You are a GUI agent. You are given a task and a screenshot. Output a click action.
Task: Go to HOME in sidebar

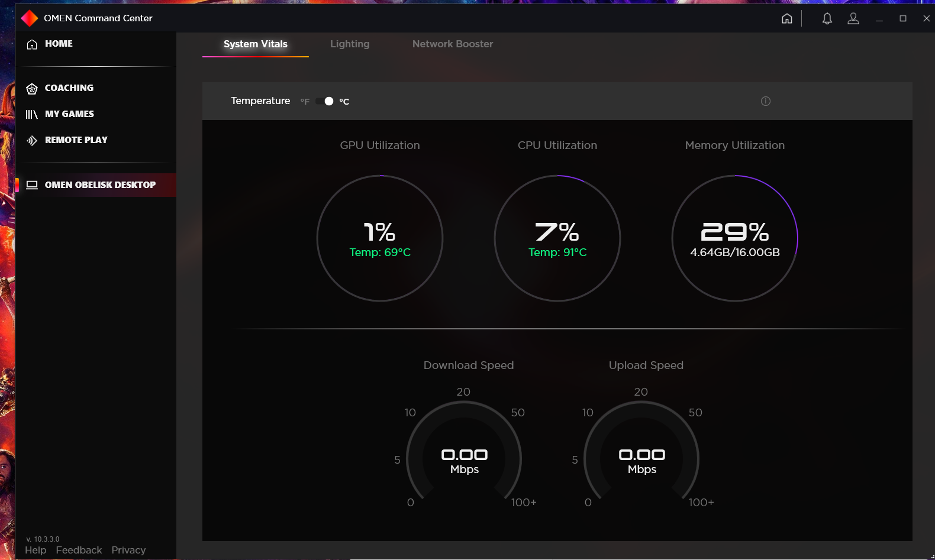[59, 44]
